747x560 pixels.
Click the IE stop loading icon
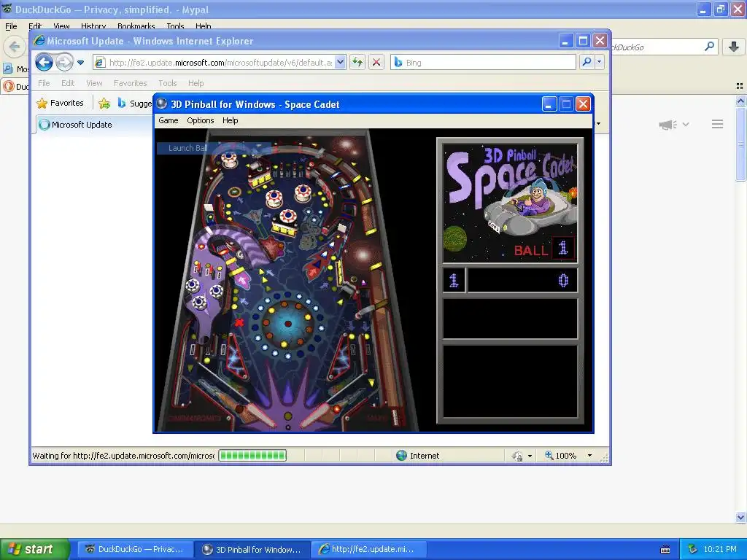click(376, 62)
